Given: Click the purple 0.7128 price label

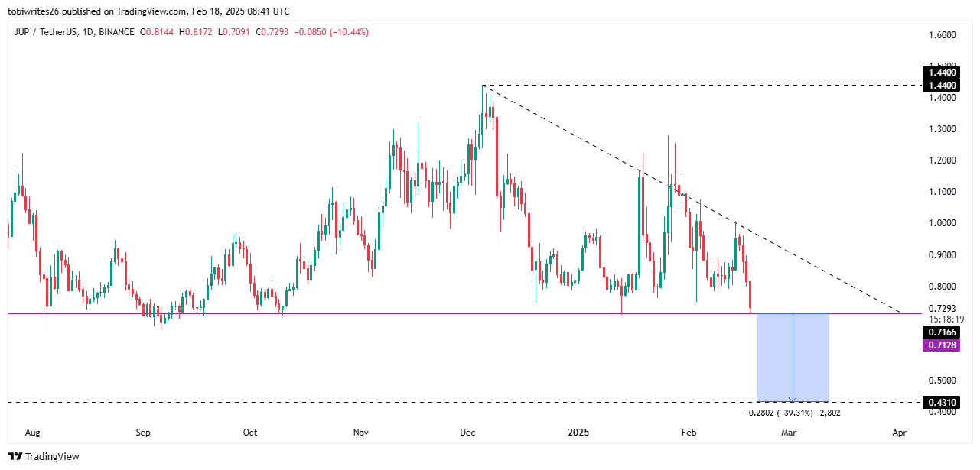Looking at the screenshot, I should coord(939,345).
